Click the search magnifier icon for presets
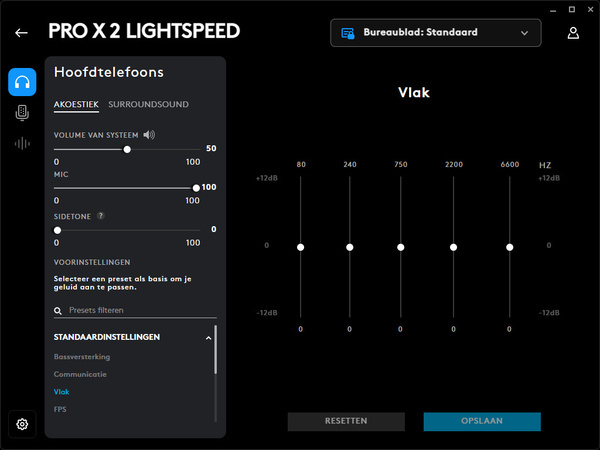The height and width of the screenshot is (450, 600). click(58, 311)
